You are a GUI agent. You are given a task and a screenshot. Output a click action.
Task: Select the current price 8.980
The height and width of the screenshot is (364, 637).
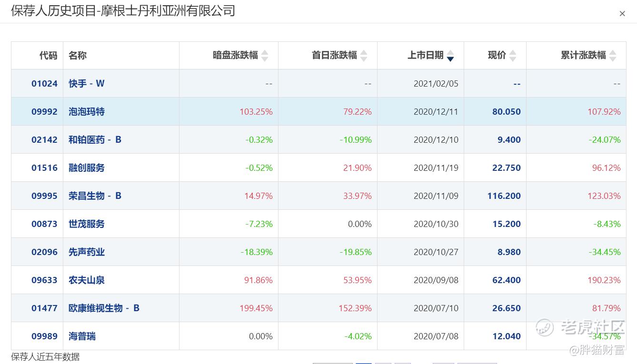click(509, 252)
